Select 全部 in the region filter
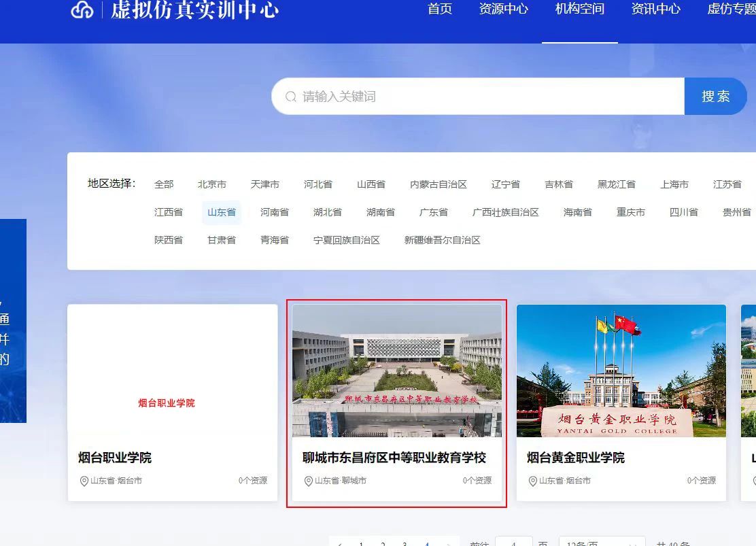Viewport: 756px width, 546px height. [164, 184]
